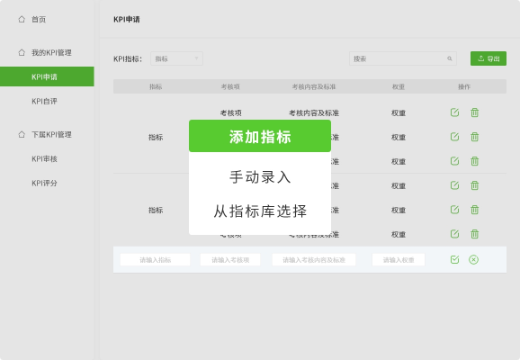Open KPI审核 in the sidebar

pos(44,159)
